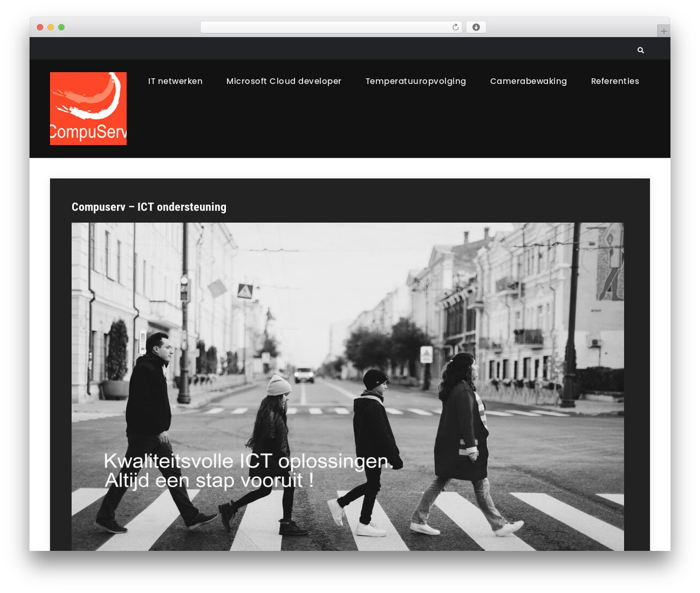Viewport: 700px width, 593px height.
Task: Open the Temperatuuropvolging menu item
Action: [416, 81]
